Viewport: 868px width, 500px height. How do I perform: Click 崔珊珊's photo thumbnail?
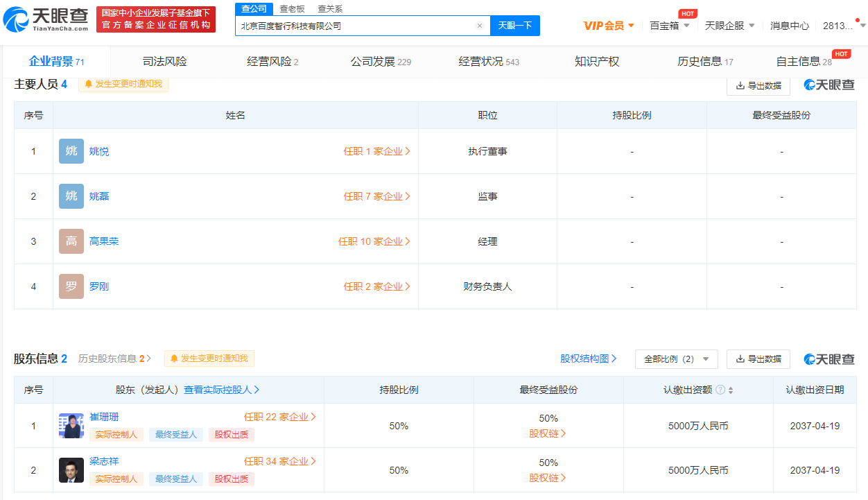71,426
